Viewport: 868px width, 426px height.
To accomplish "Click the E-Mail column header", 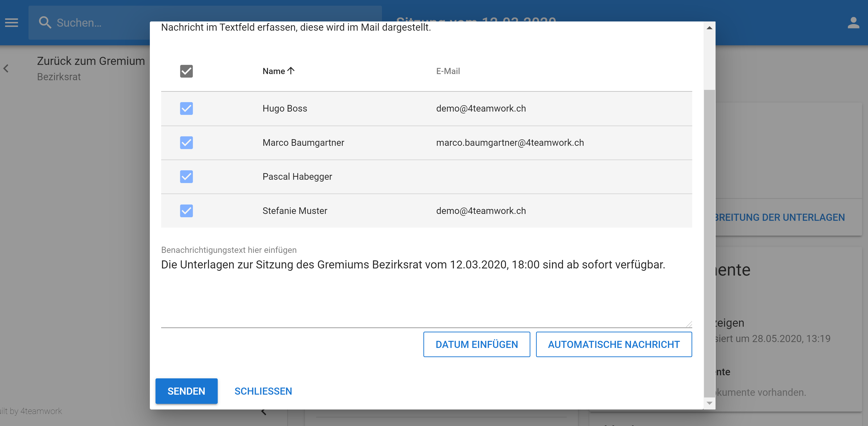I will coord(448,71).
